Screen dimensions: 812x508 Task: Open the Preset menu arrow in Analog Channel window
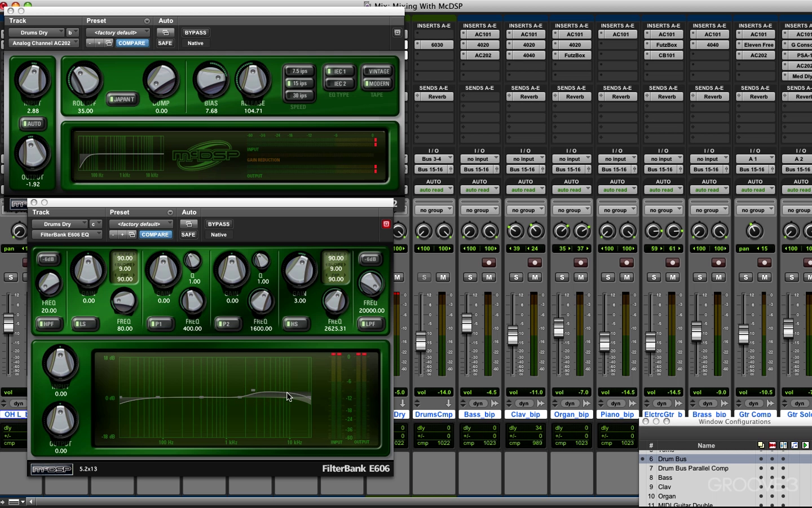coord(147,21)
